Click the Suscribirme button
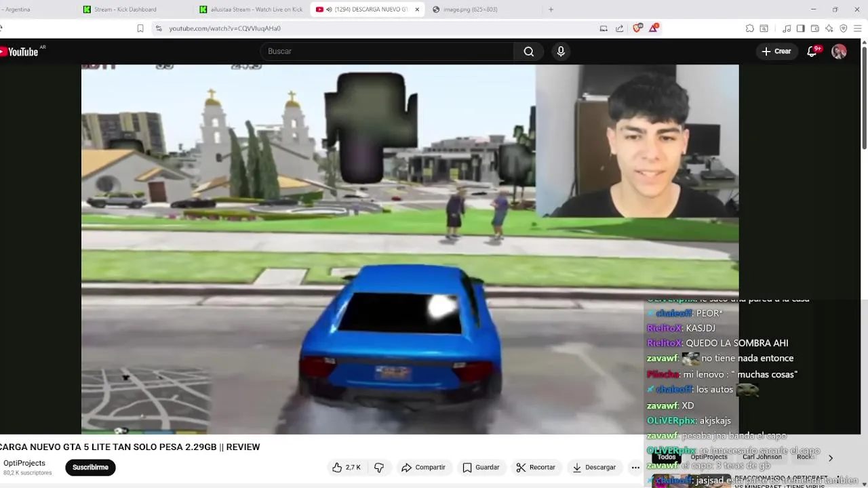Viewport: 868px width, 488px height. [90, 467]
